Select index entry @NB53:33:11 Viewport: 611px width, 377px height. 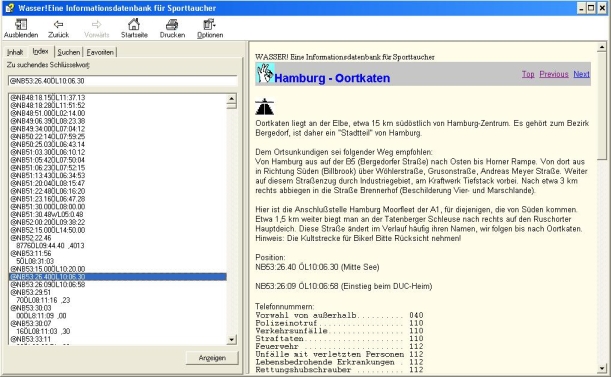click(30, 339)
